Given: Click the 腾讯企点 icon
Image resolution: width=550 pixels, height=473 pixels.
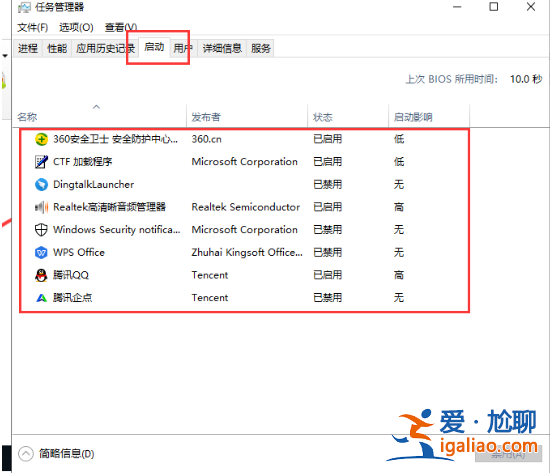Looking at the screenshot, I should click(41, 298).
